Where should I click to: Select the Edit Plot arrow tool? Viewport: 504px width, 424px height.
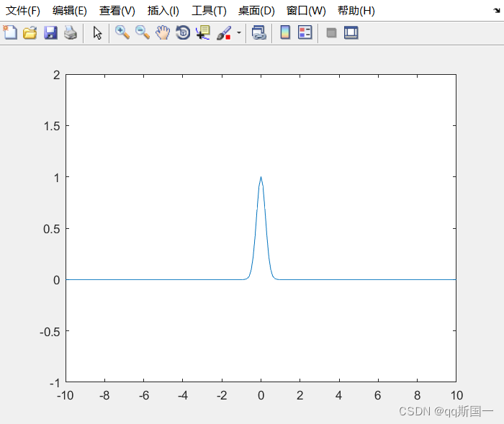tap(97, 33)
